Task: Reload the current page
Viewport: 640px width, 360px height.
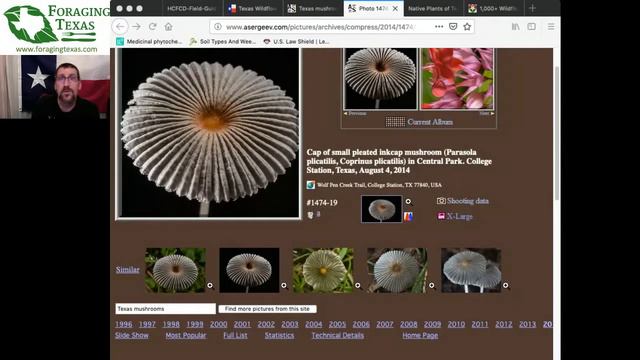Action: [x=153, y=27]
